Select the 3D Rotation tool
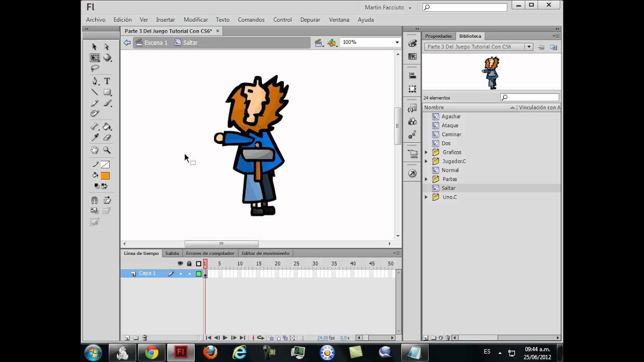This screenshot has width=644, height=362. click(107, 58)
